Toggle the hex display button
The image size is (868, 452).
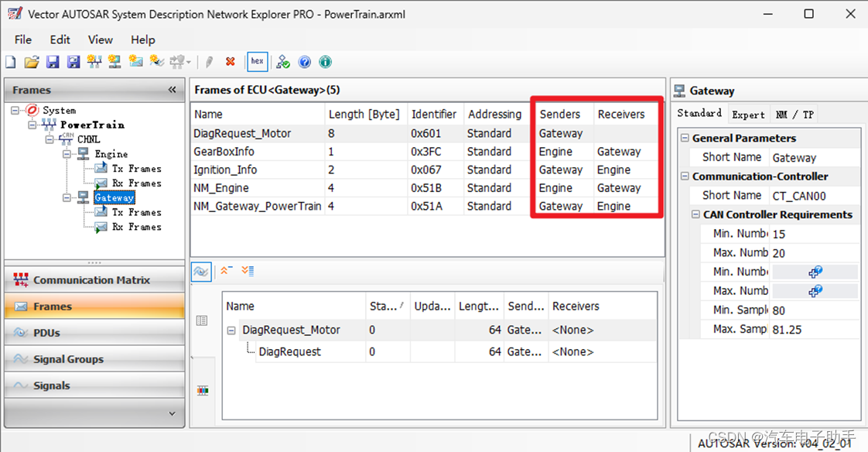click(x=258, y=61)
